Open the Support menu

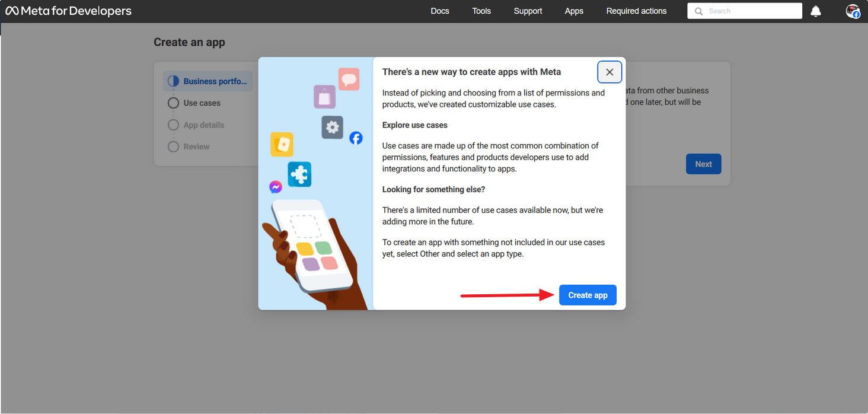pyautogui.click(x=528, y=11)
